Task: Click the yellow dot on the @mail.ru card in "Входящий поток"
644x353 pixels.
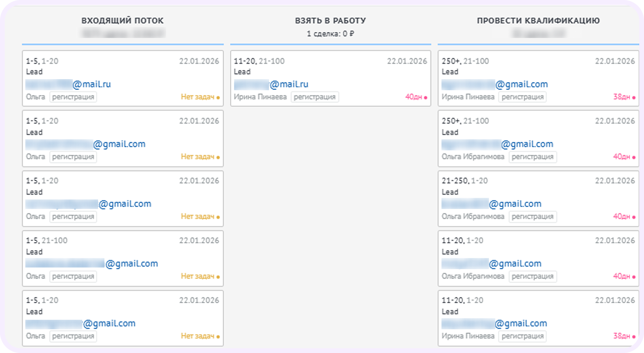Action: [218, 97]
